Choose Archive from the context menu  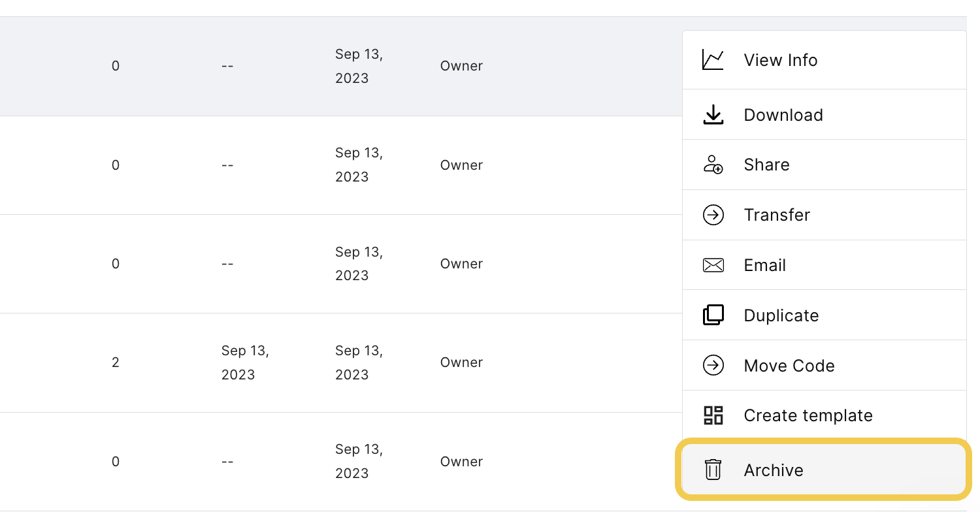824,470
